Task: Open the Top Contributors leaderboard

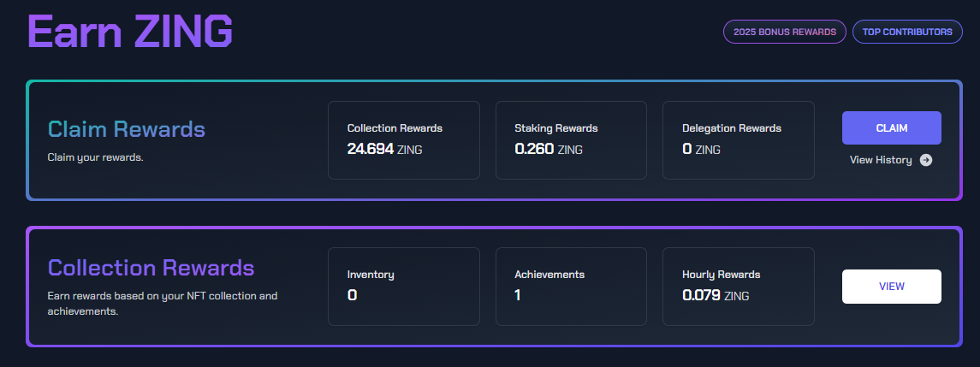Action: click(x=906, y=32)
